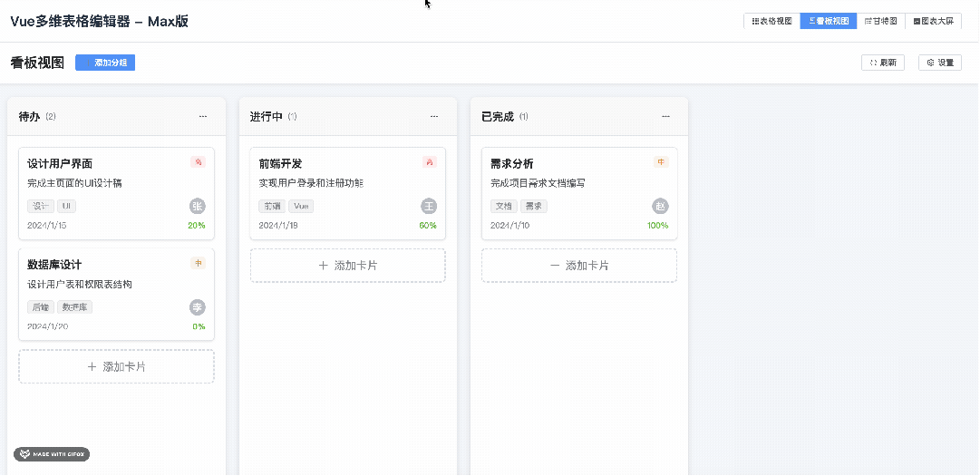Click the date 2024/1/10
Screen dimensions: 980x476
pyautogui.click(x=510, y=226)
